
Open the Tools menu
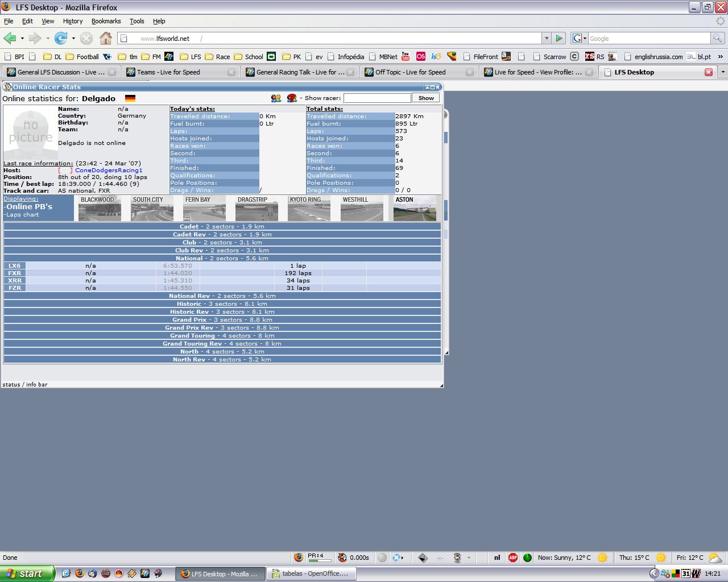137,21
